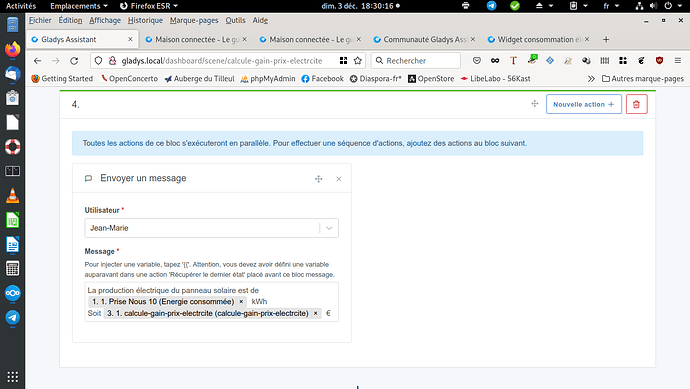Click Activités in the top bar
690x389 pixels.
(x=21, y=6)
